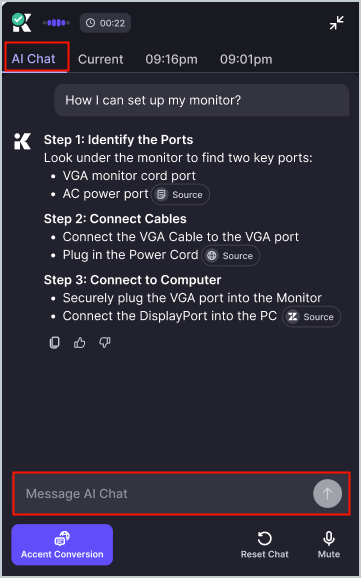
Task: Give the response a thumbs up
Action: click(x=80, y=343)
